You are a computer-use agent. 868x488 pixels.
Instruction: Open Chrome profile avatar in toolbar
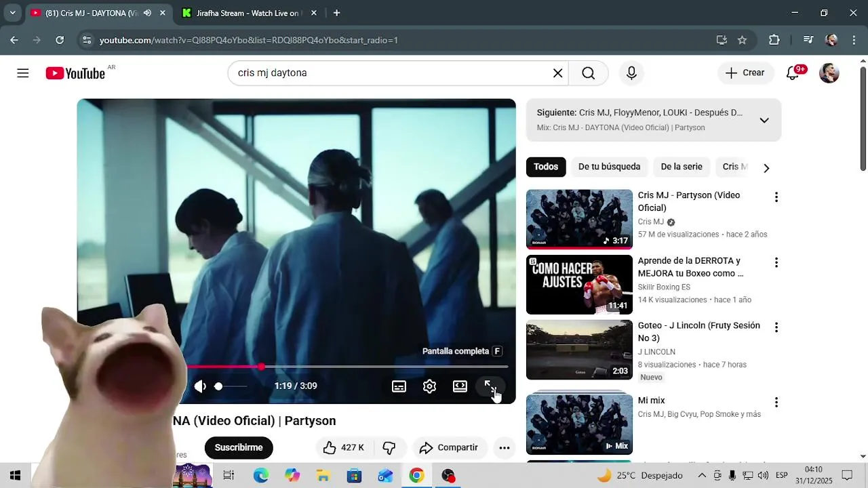(x=831, y=40)
